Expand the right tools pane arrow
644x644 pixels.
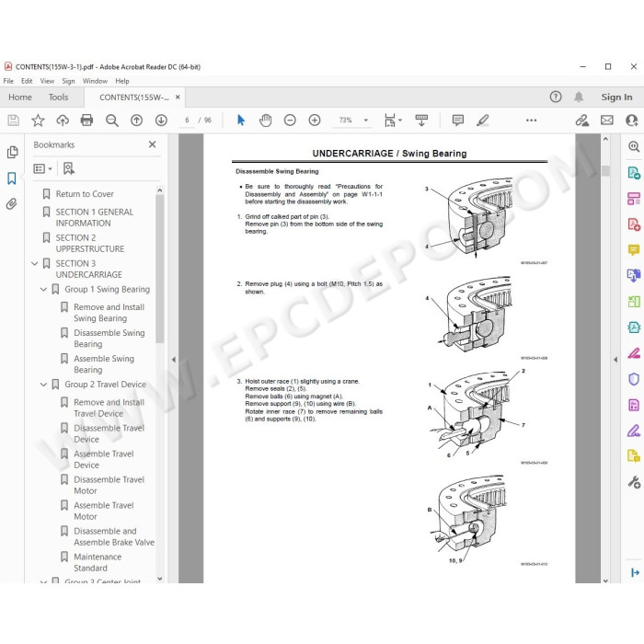click(x=635, y=572)
